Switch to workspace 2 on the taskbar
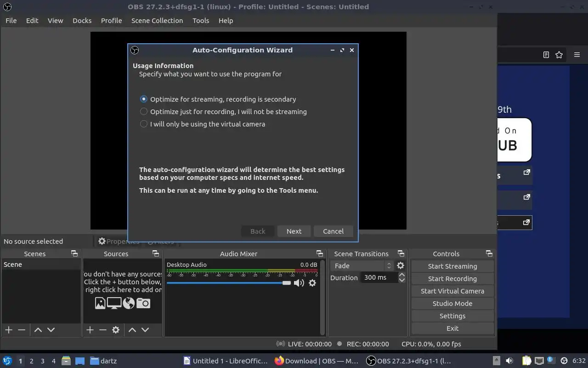The image size is (588, 368). [x=31, y=361]
